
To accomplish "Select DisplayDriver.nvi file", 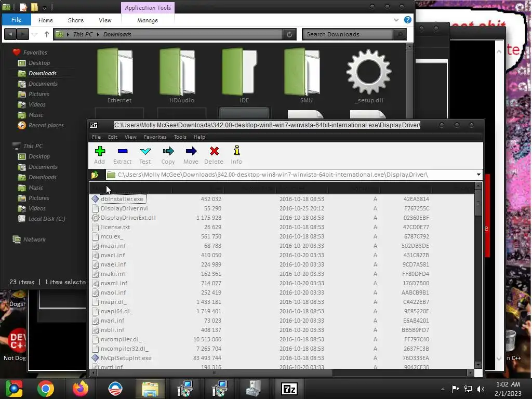I will pos(124,208).
